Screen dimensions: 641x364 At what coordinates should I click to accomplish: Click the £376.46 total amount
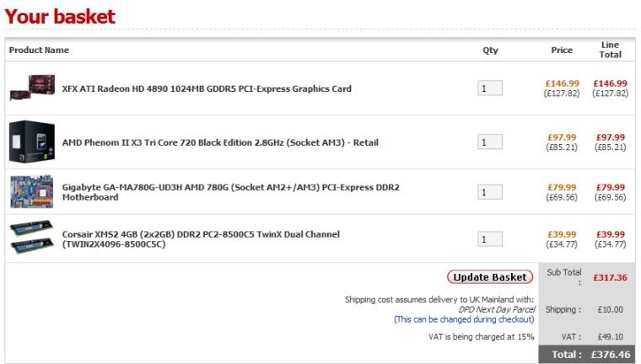pyautogui.click(x=610, y=355)
